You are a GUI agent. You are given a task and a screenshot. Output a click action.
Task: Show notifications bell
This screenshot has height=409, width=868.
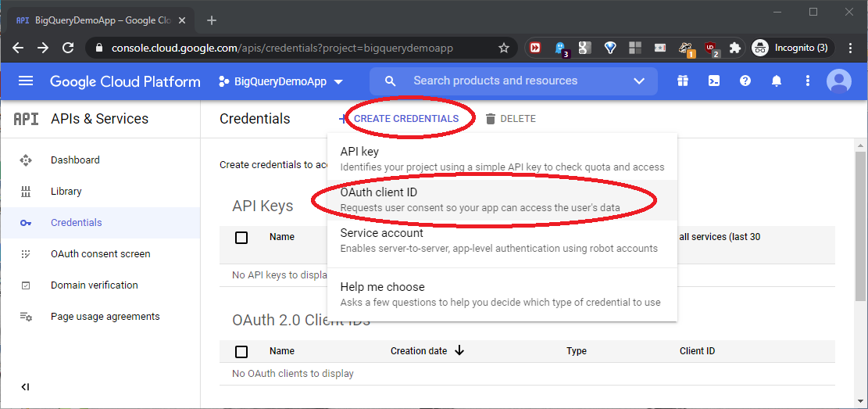coord(777,81)
